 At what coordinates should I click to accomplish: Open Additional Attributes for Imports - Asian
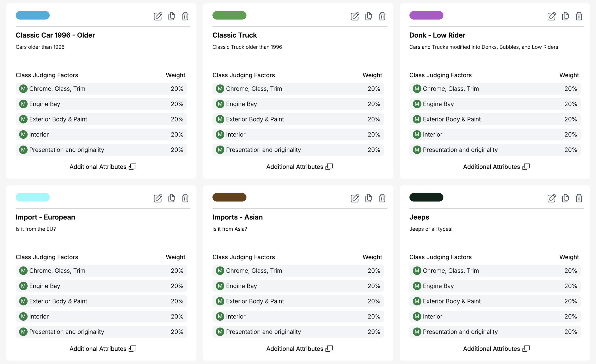pos(299,349)
